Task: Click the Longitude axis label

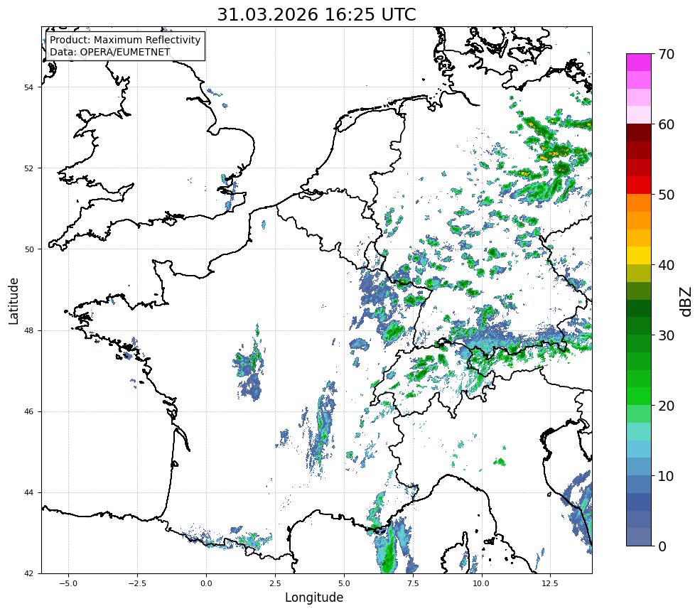Action: [314, 598]
